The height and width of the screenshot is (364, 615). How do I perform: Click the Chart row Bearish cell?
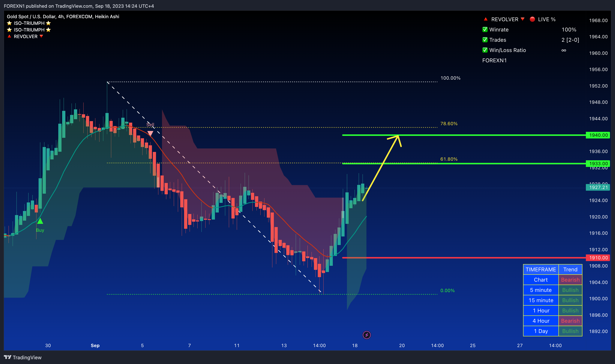(x=570, y=280)
